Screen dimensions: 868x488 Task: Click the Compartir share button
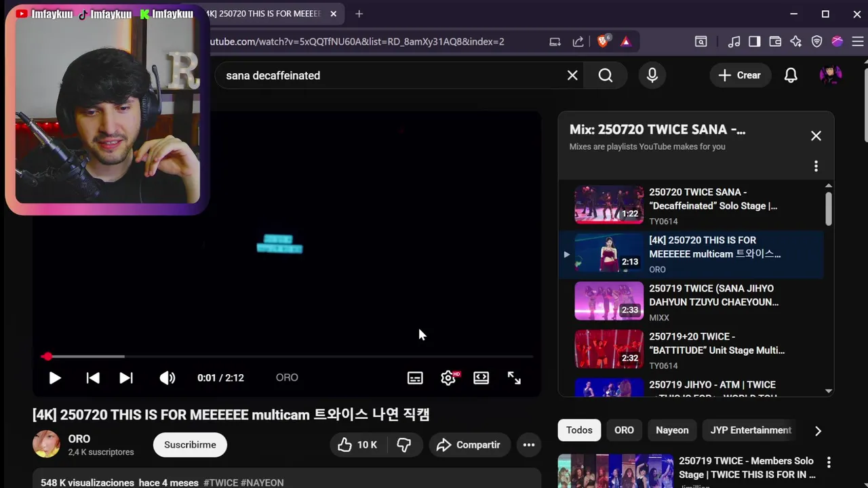(469, 445)
